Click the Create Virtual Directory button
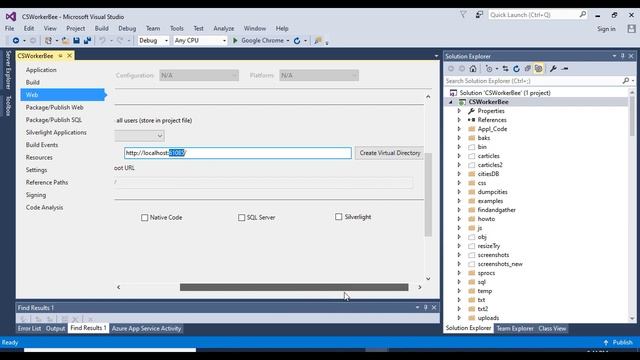This screenshot has width=640, height=360. 390,153
